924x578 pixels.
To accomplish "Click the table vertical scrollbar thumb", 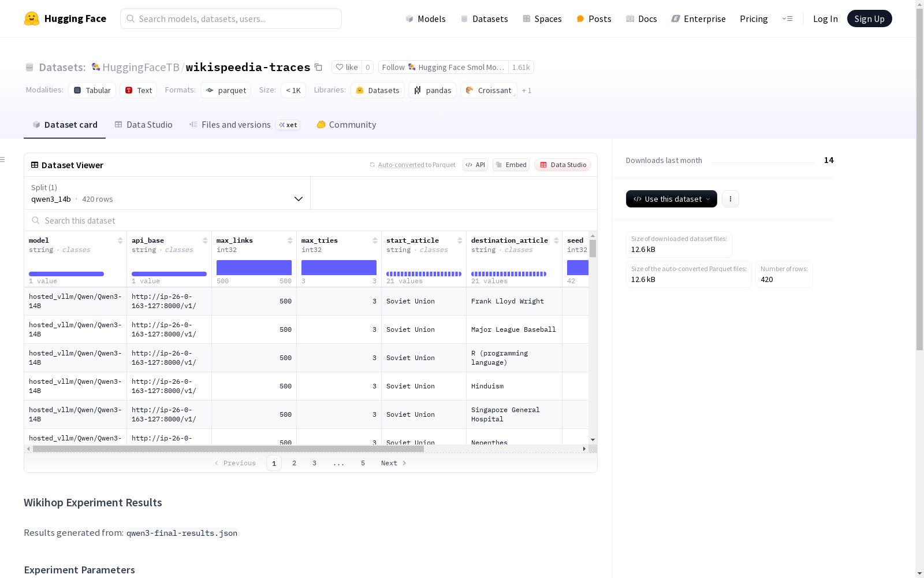I will [x=593, y=249].
